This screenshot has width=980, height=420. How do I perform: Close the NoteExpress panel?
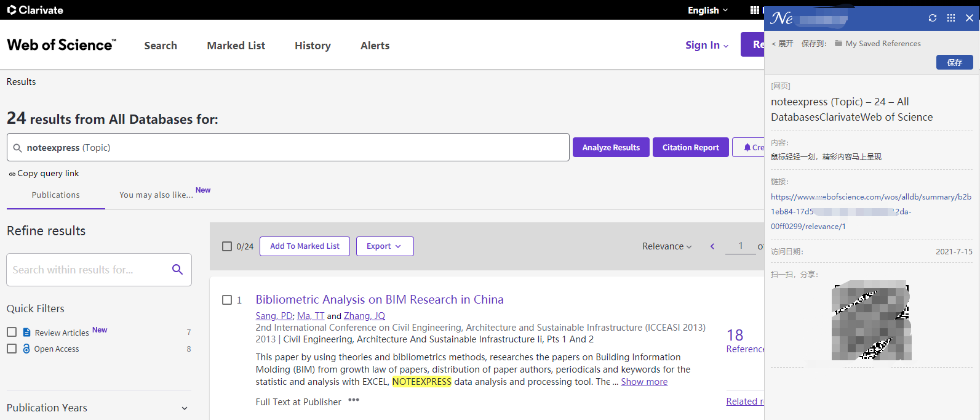970,18
